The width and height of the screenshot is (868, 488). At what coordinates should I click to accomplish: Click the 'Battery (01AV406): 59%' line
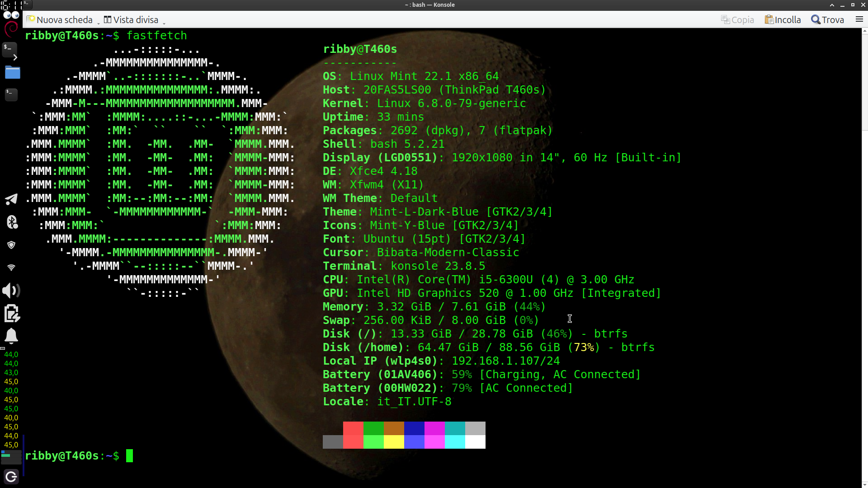[482, 374]
